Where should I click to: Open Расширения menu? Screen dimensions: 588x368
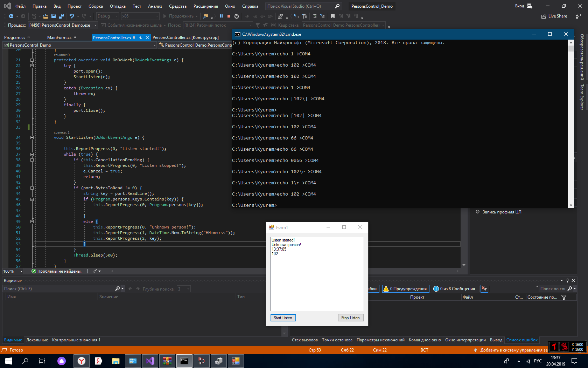pos(206,6)
